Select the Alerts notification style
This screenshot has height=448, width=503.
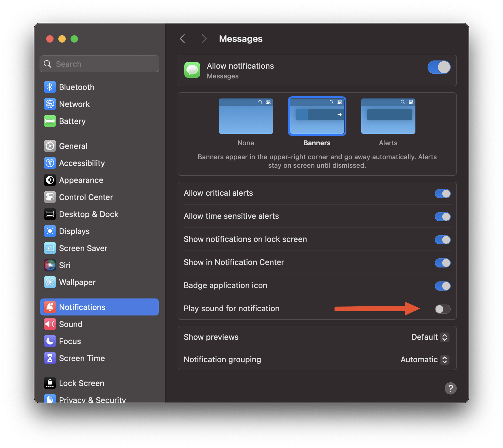point(388,116)
